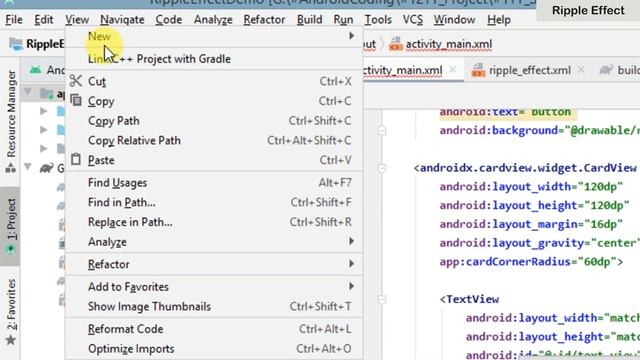Click the layout_height="120dp" line
Screen dimensions: 640x360
pyautogui.click(x=534, y=205)
